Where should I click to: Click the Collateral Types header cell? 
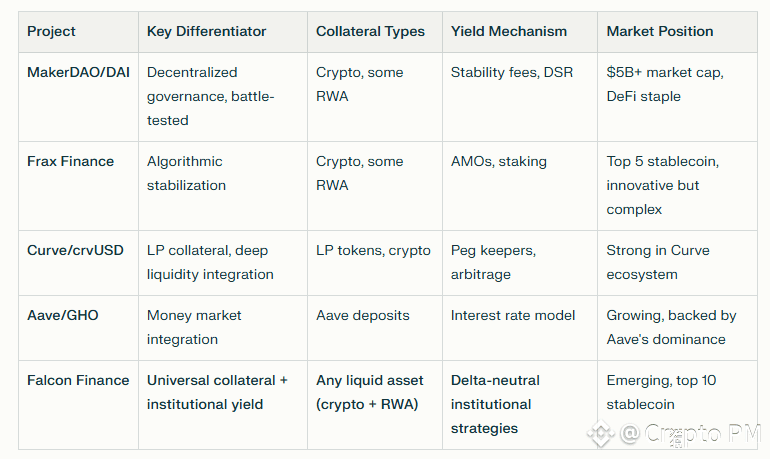pyautogui.click(x=368, y=31)
